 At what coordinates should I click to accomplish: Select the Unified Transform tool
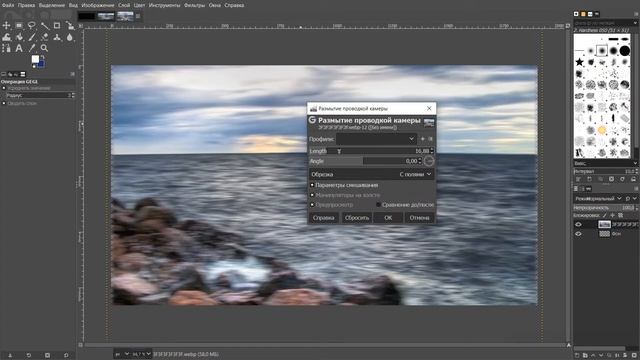tap(70, 25)
